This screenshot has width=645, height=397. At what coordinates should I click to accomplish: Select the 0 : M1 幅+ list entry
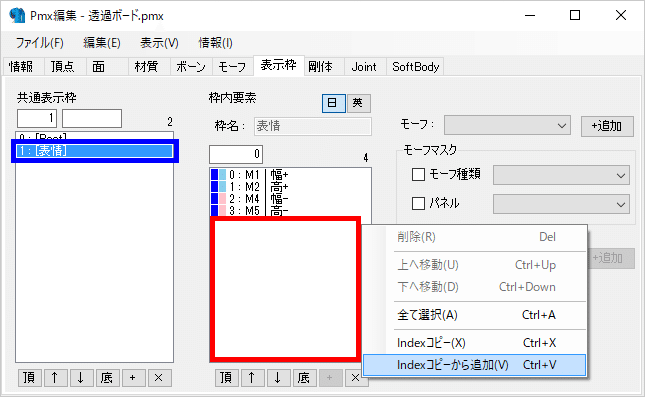click(290, 174)
